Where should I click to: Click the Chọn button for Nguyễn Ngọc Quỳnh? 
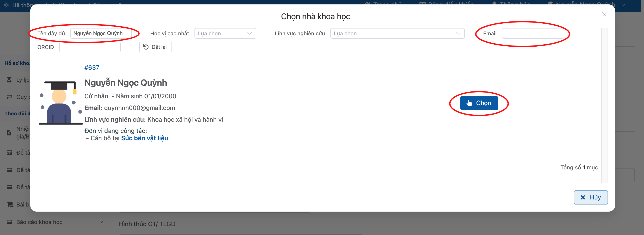pyautogui.click(x=479, y=103)
